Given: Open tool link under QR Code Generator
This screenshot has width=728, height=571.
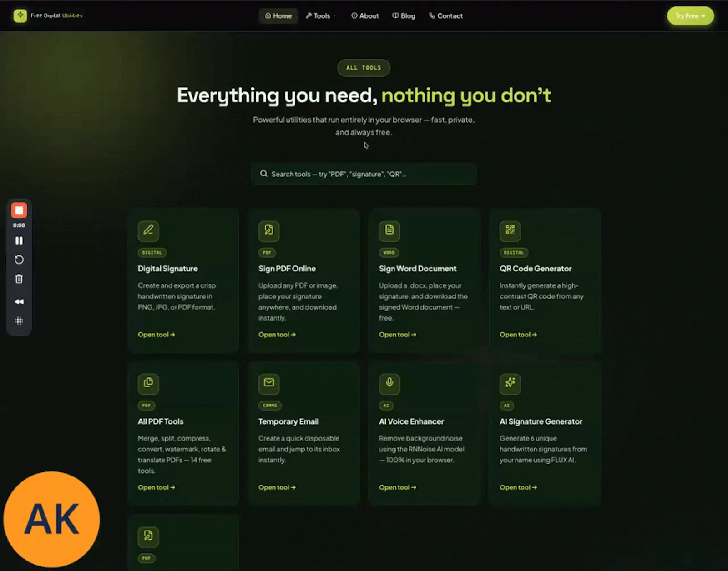Looking at the screenshot, I should pyautogui.click(x=518, y=335).
